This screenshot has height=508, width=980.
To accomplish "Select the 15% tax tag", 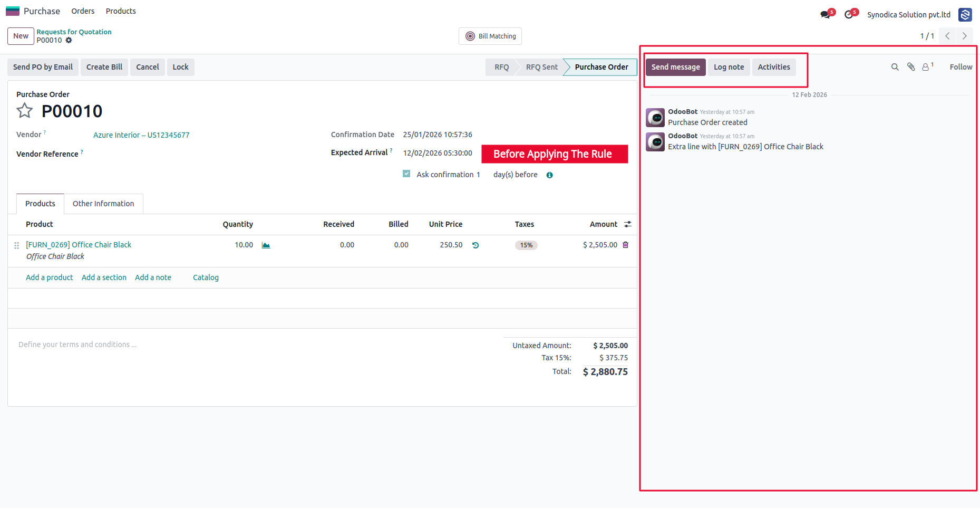I will click(526, 245).
